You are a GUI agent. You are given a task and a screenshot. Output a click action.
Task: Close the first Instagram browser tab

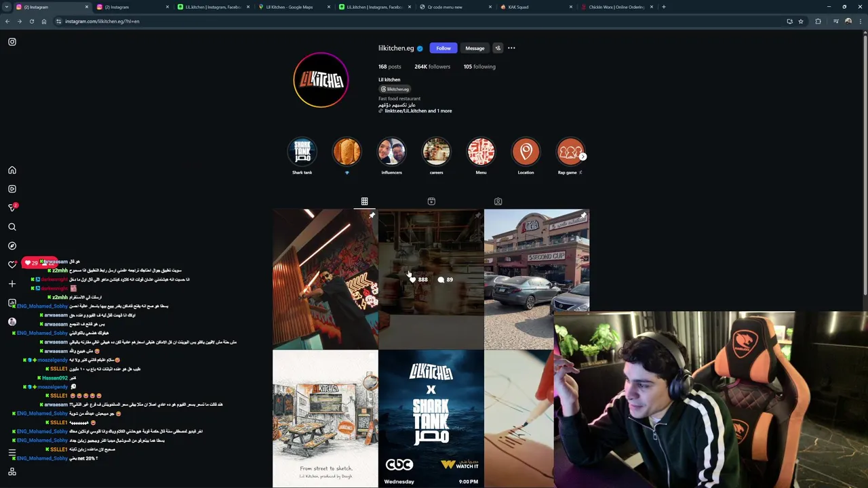pyautogui.click(x=87, y=7)
